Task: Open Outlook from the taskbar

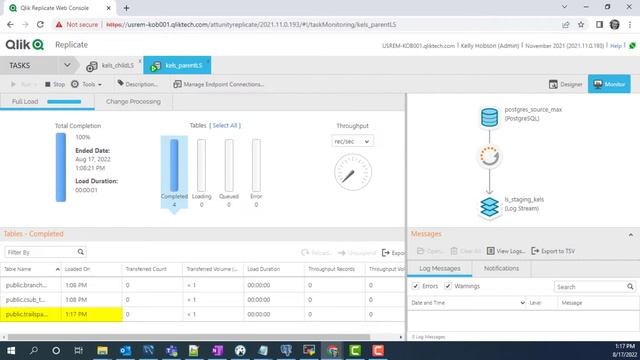Action: (x=125, y=351)
